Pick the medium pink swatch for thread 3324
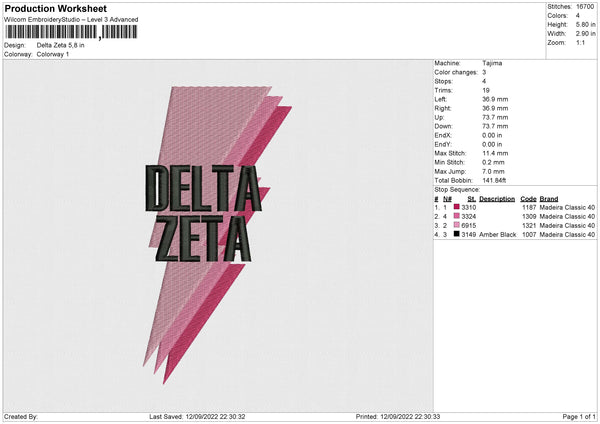This screenshot has height=424, width=600. pos(456,216)
